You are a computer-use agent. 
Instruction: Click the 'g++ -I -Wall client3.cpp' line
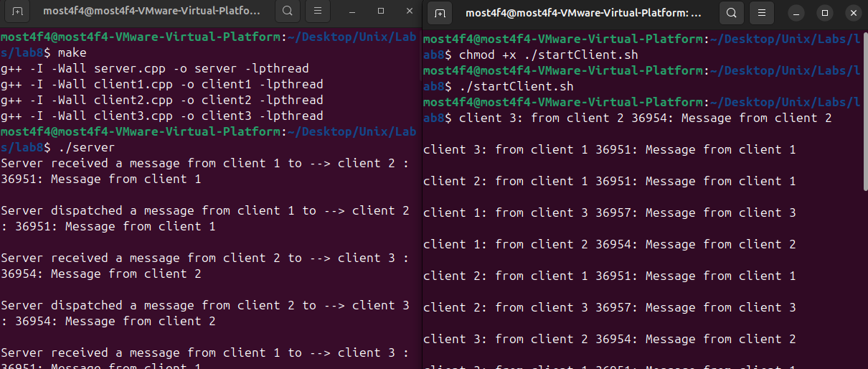pyautogui.click(x=162, y=116)
